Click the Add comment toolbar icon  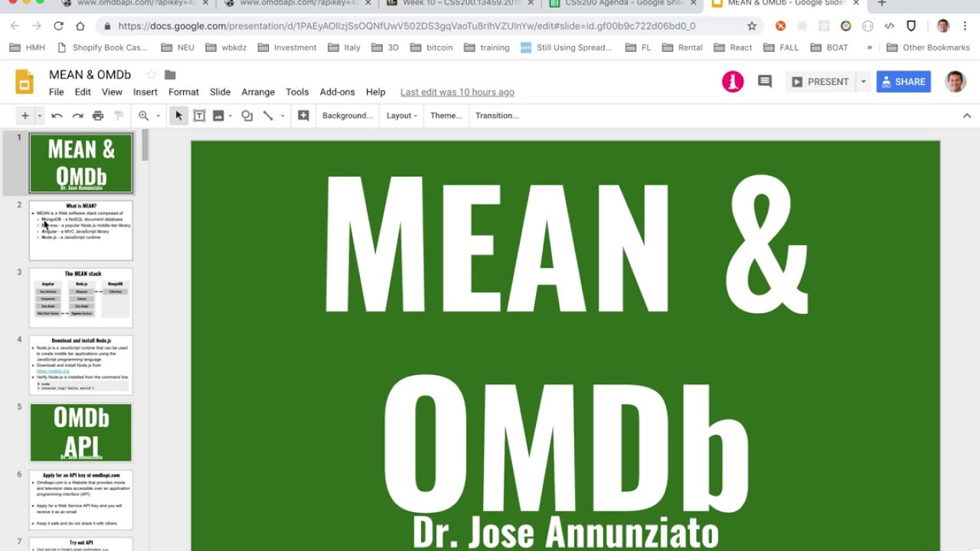(303, 116)
